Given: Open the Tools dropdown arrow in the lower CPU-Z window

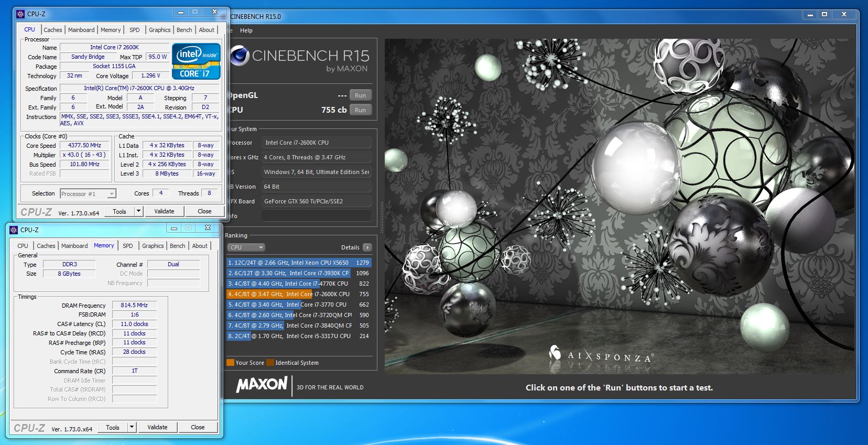Looking at the screenshot, I should pyautogui.click(x=132, y=427).
